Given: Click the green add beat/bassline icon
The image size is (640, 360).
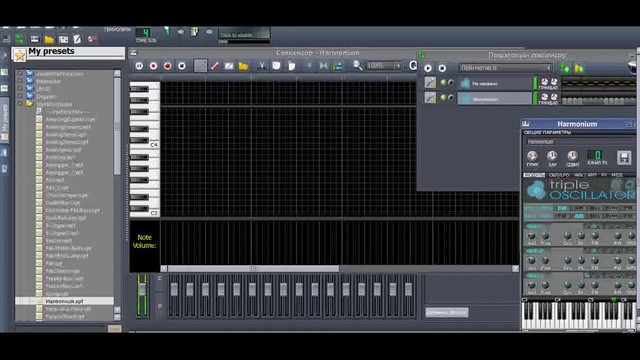Looking at the screenshot, I should (565, 69).
